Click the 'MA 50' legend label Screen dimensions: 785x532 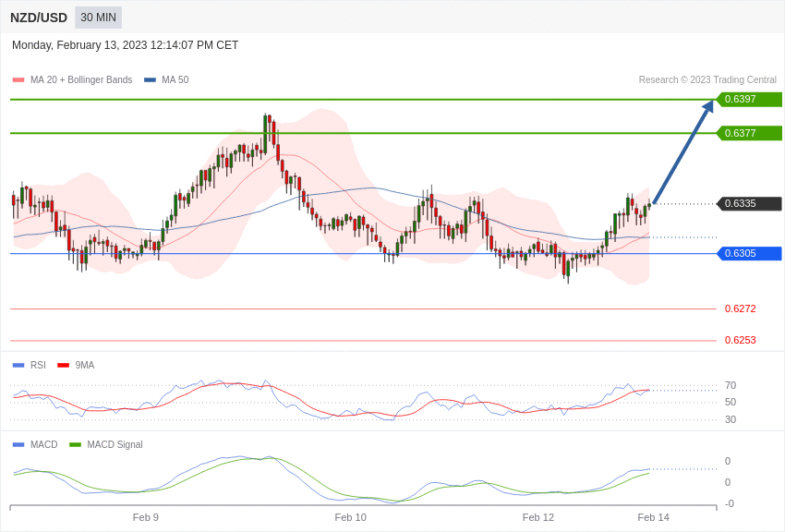pos(175,79)
